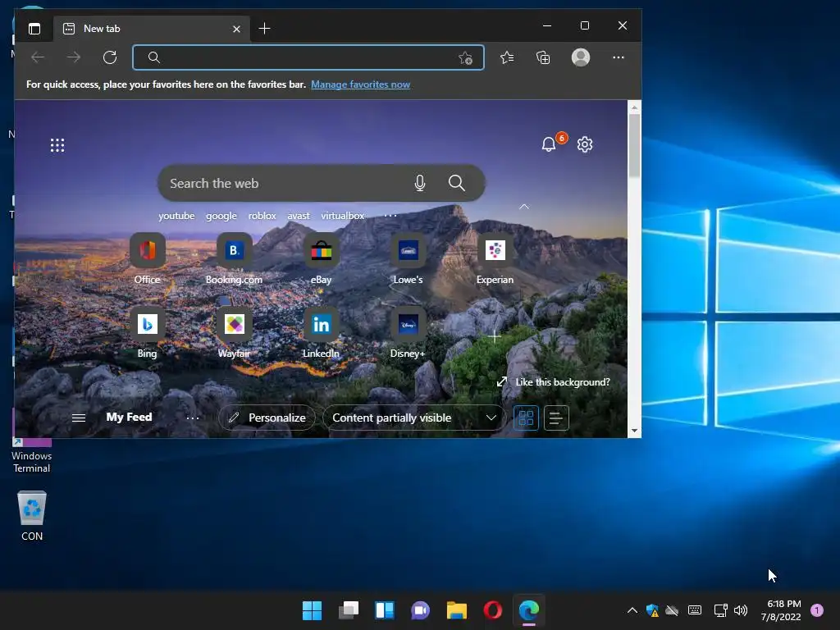
Task: Add a new quick link plus
Action: tap(495, 336)
